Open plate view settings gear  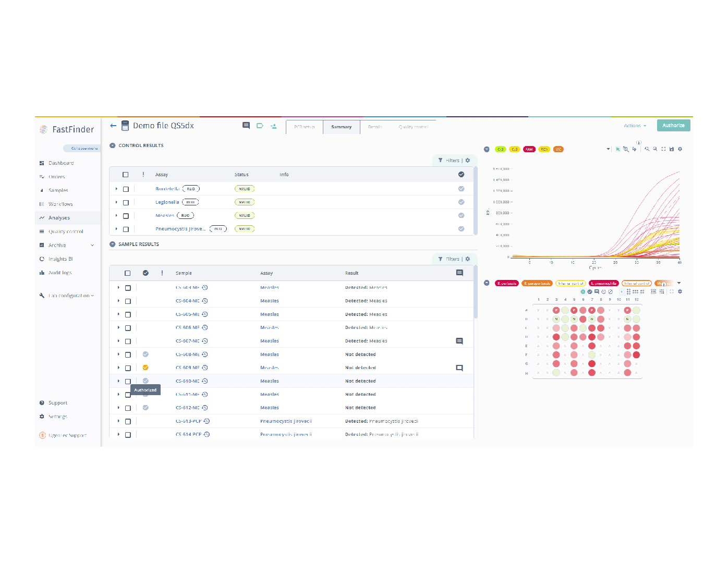tap(680, 291)
